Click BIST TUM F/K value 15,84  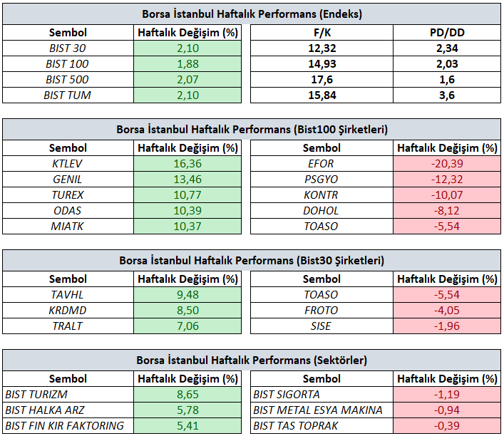point(322,95)
